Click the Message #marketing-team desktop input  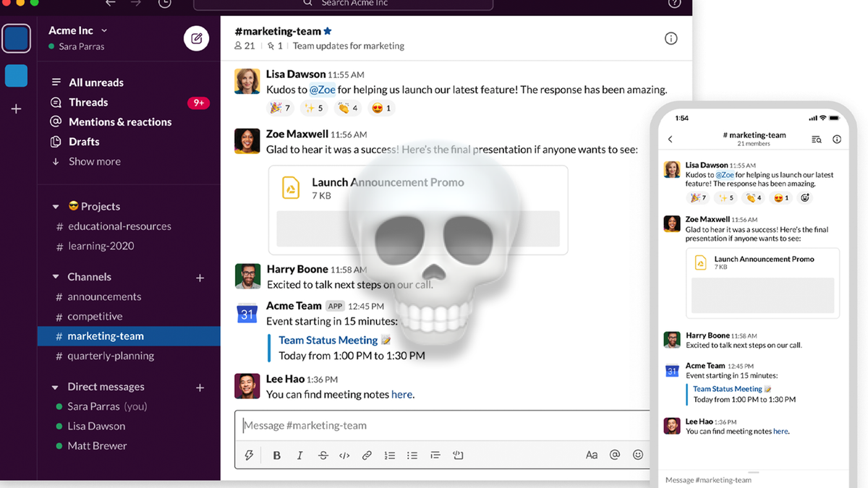pyautogui.click(x=442, y=425)
